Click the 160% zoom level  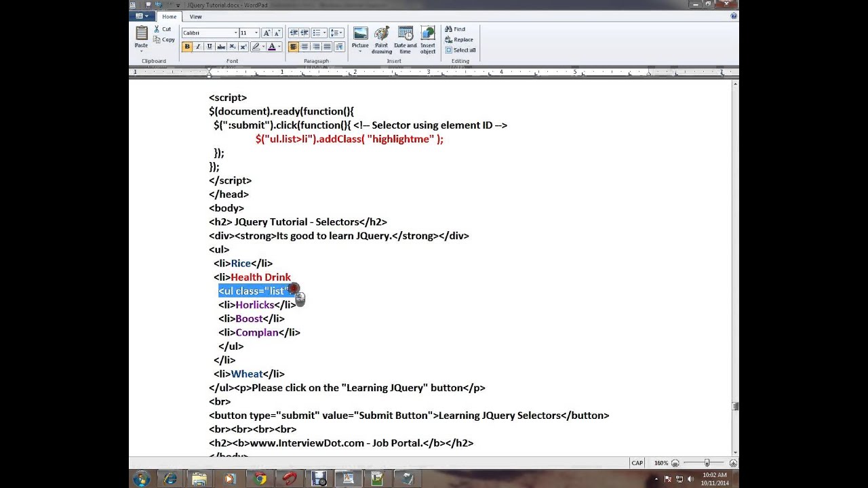(x=660, y=463)
